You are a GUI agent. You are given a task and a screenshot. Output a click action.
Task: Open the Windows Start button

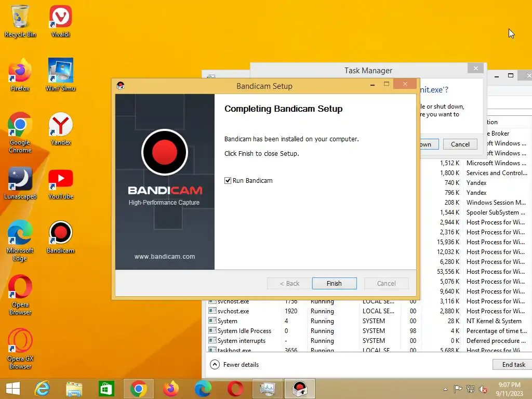click(x=13, y=389)
